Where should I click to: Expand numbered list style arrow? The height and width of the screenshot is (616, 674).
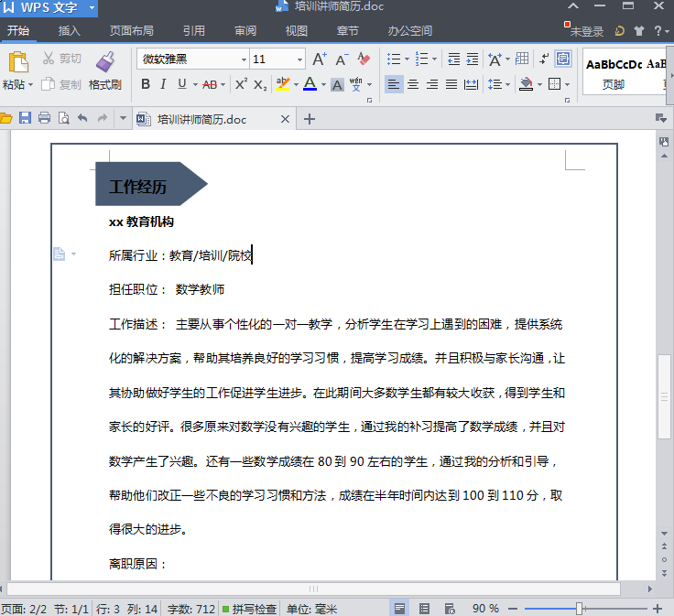click(435, 59)
